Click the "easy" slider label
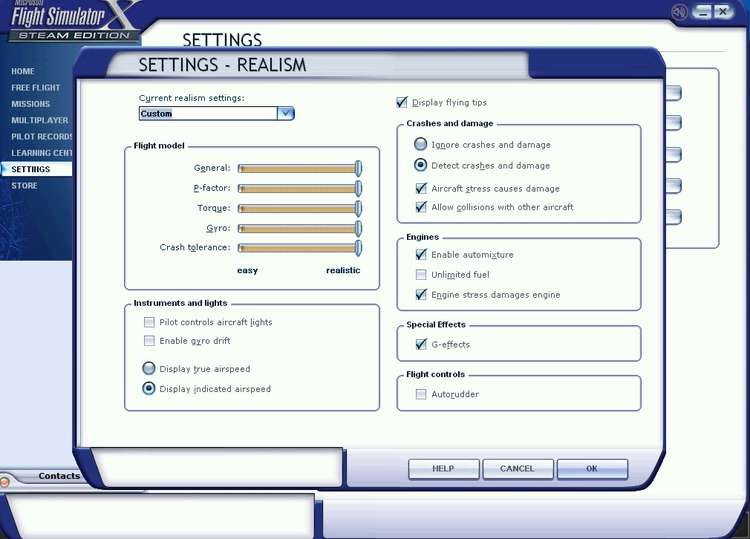The image size is (750, 539). tap(247, 270)
